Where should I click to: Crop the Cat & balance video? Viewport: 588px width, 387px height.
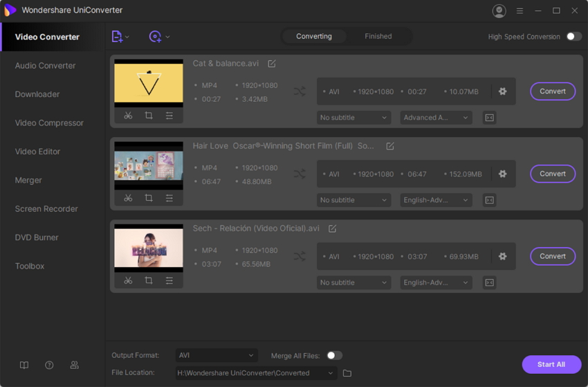(x=149, y=116)
